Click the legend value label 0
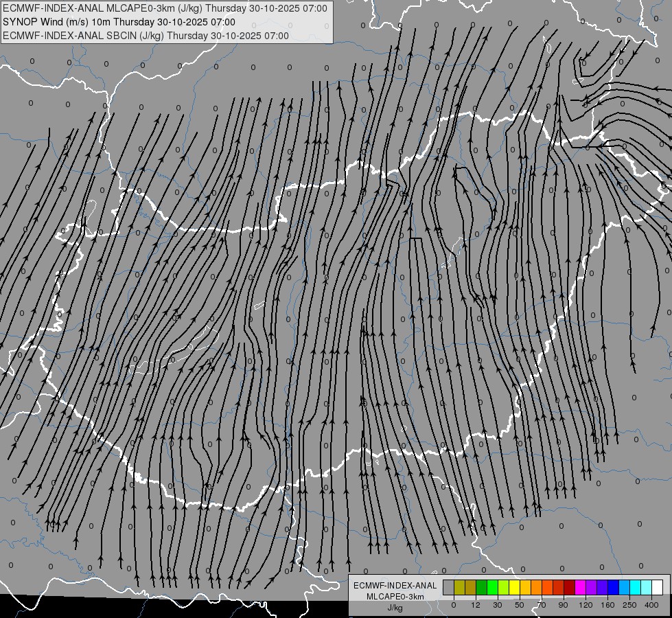672x618 pixels. [x=454, y=605]
